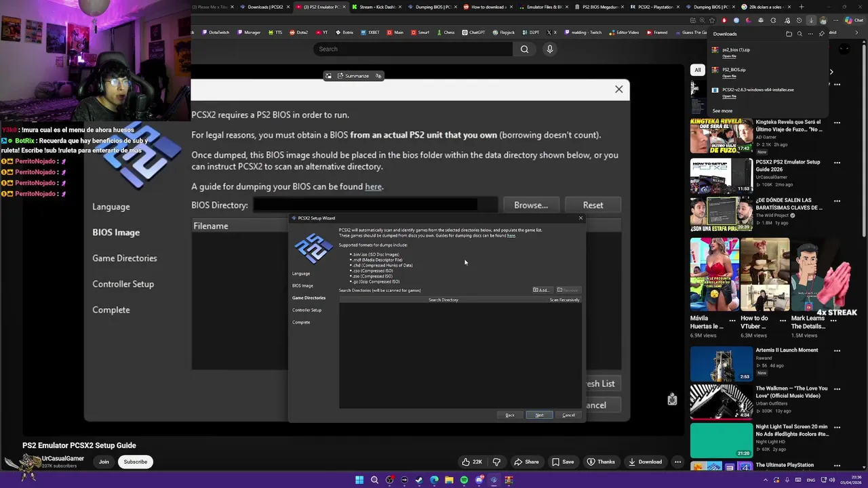The width and height of the screenshot is (868, 488).
Task: Open Editor Video bookmark
Action: (624, 33)
